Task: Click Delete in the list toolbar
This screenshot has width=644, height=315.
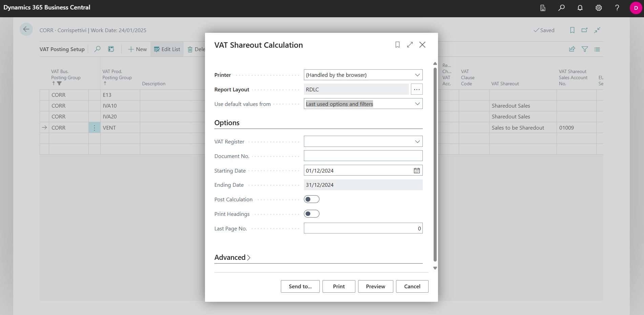Action: click(x=196, y=49)
